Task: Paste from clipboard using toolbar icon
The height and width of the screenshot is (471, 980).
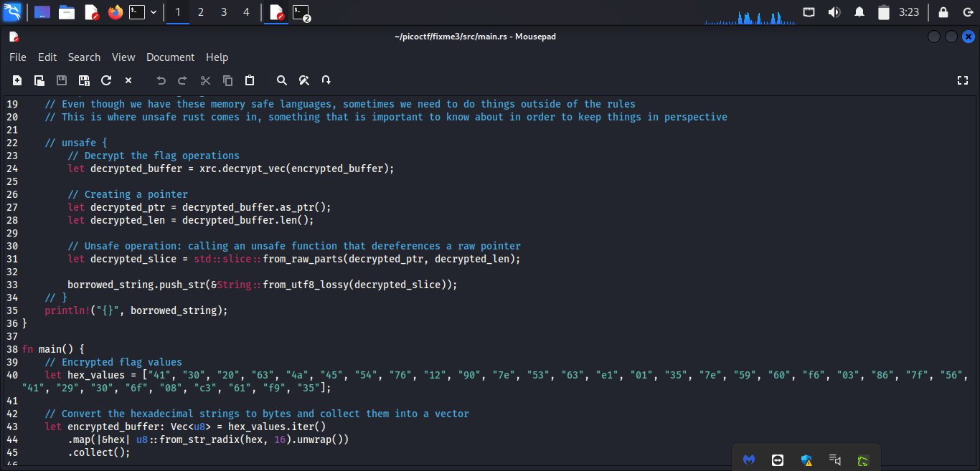Action: point(250,80)
